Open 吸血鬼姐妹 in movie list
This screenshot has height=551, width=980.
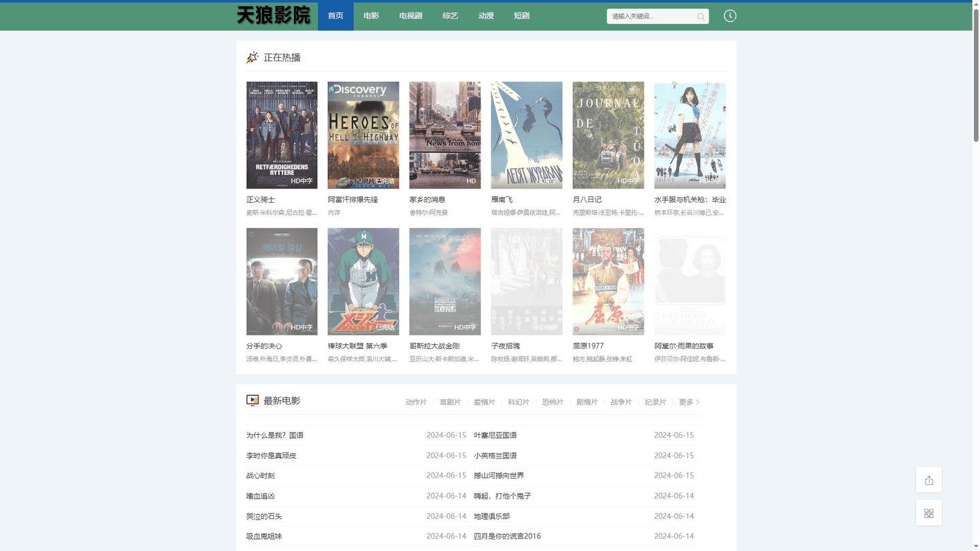264,536
